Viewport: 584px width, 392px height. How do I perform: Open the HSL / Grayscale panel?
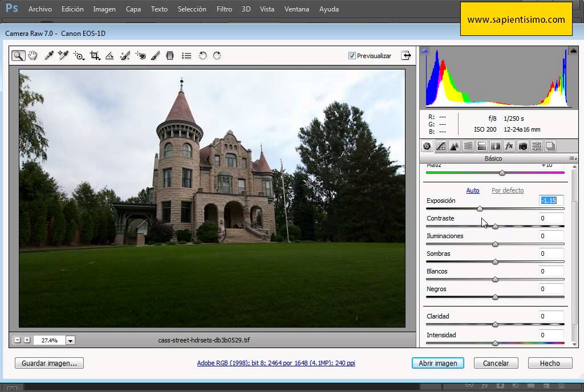point(468,146)
